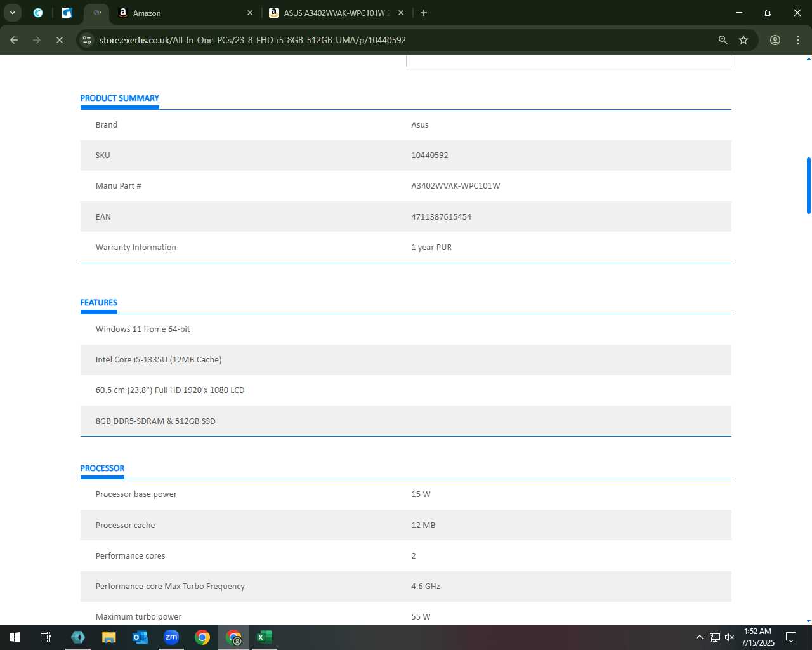This screenshot has height=650, width=812.
Task: Click the brand value Asus
Action: (419, 124)
